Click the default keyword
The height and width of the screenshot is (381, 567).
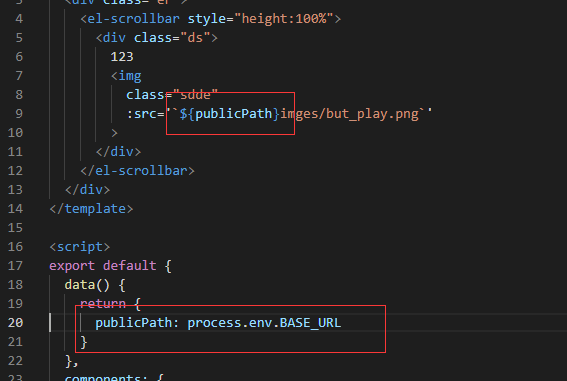point(129,266)
